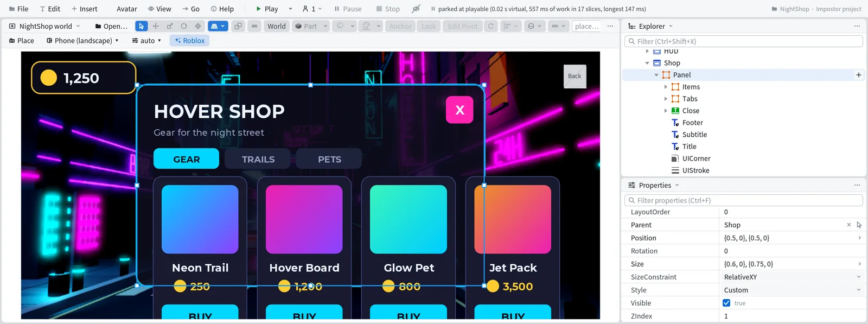Open the Edit menu

[x=49, y=9]
